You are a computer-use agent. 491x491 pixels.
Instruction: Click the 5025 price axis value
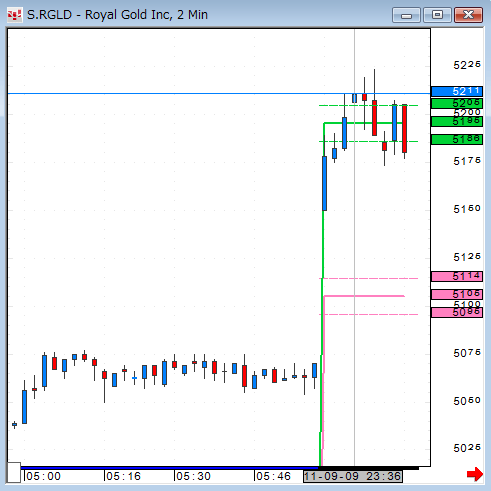pyautogui.click(x=467, y=448)
